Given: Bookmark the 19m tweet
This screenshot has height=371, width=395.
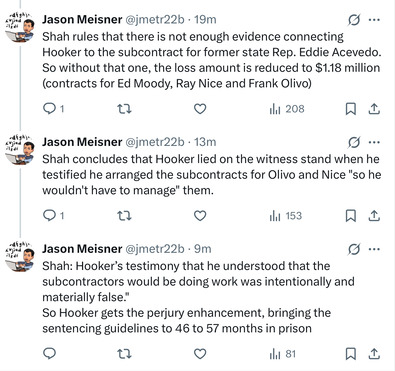Looking at the screenshot, I should coord(350,109).
